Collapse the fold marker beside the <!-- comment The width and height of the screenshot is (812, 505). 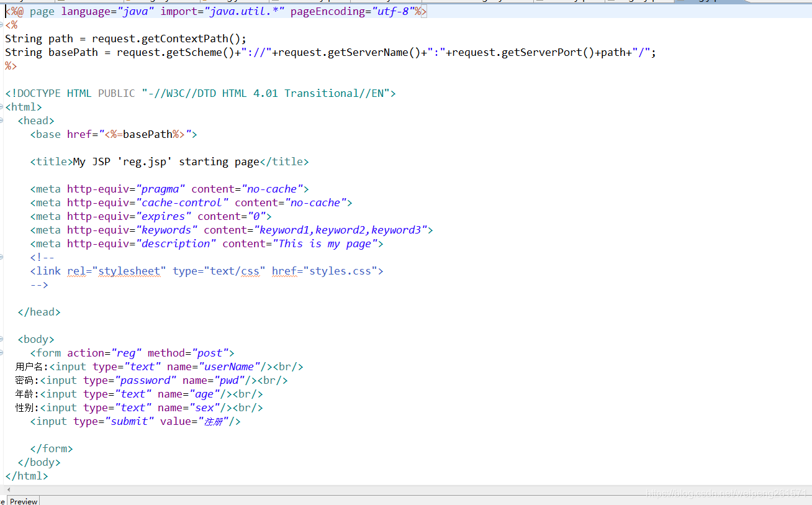(2, 257)
